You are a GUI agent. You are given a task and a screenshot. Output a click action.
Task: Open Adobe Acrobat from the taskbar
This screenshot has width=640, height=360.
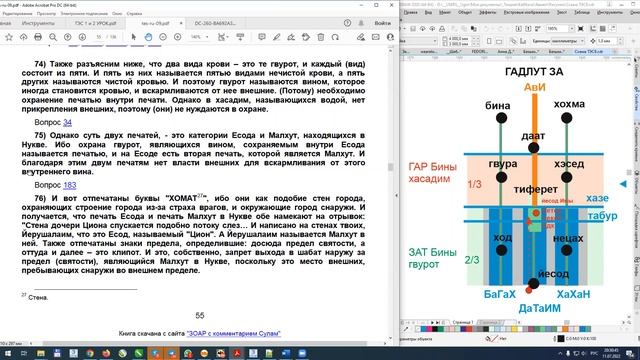tap(237, 353)
